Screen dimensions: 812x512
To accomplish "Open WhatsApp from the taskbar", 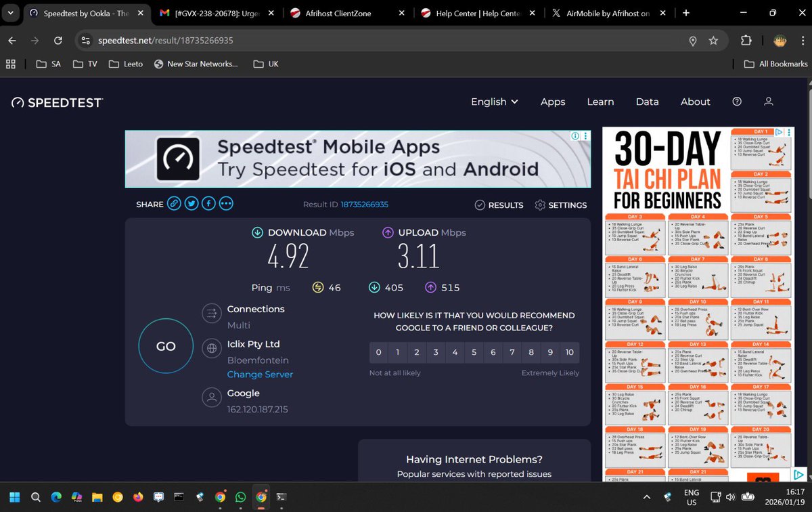I will pyautogui.click(x=240, y=496).
